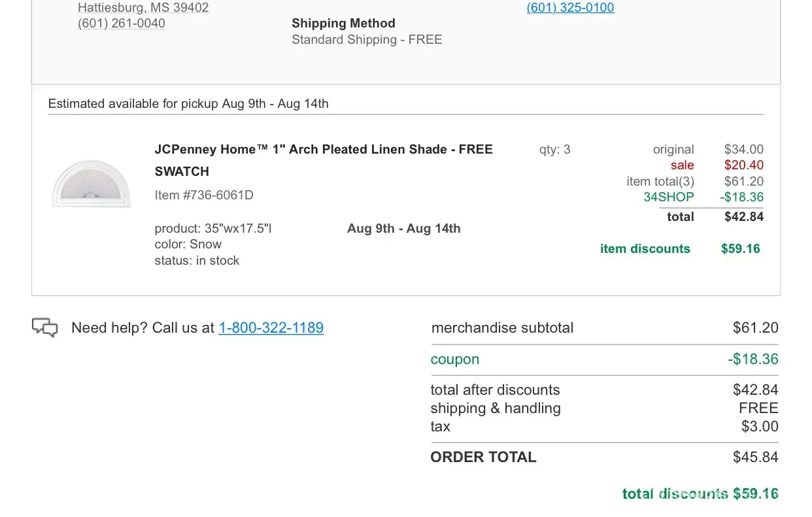Click the Item #736-6061D number
812x517 pixels.
[204, 195]
